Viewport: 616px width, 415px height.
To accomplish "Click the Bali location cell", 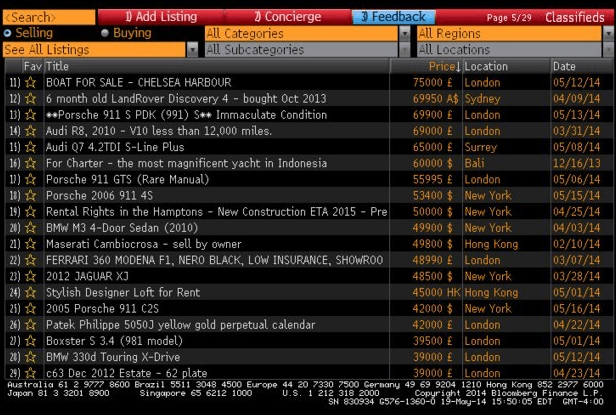I will 475,163.
